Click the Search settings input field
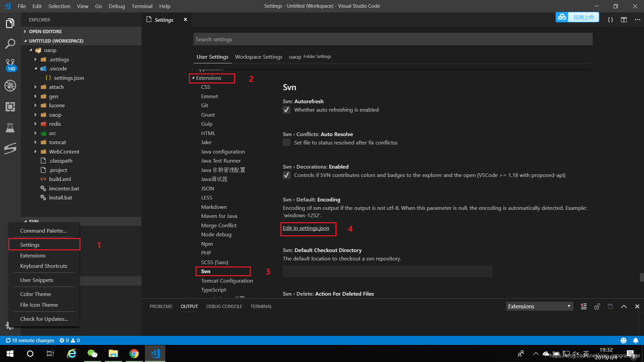Viewport: 644px width, 362px height. pos(392,40)
